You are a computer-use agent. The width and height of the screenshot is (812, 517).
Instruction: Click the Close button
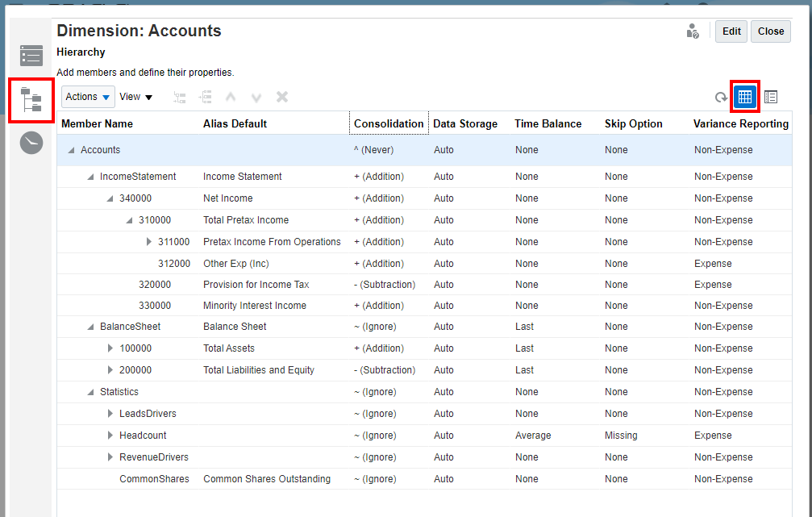771,31
